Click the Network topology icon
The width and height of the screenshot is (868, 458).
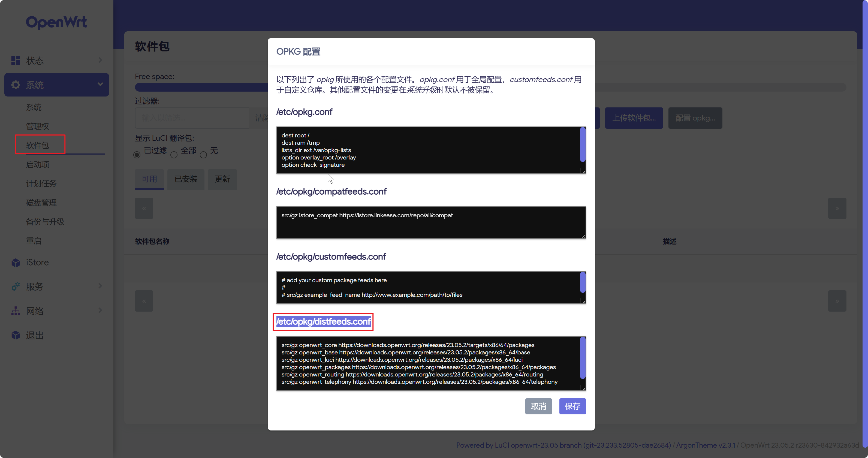tap(16, 311)
